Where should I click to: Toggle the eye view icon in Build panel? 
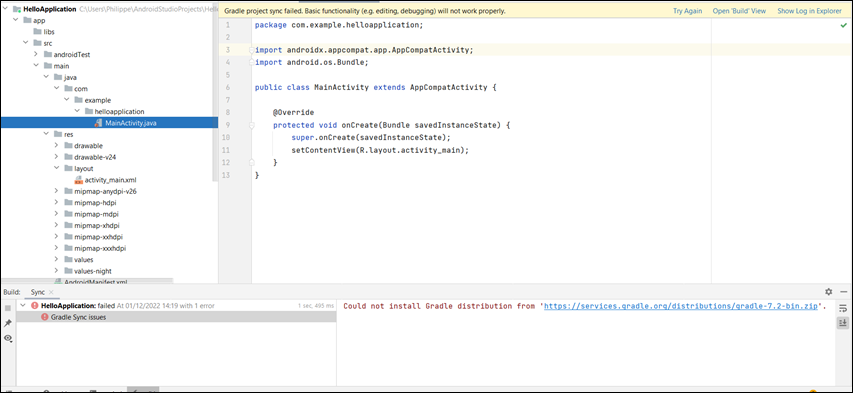[8, 338]
